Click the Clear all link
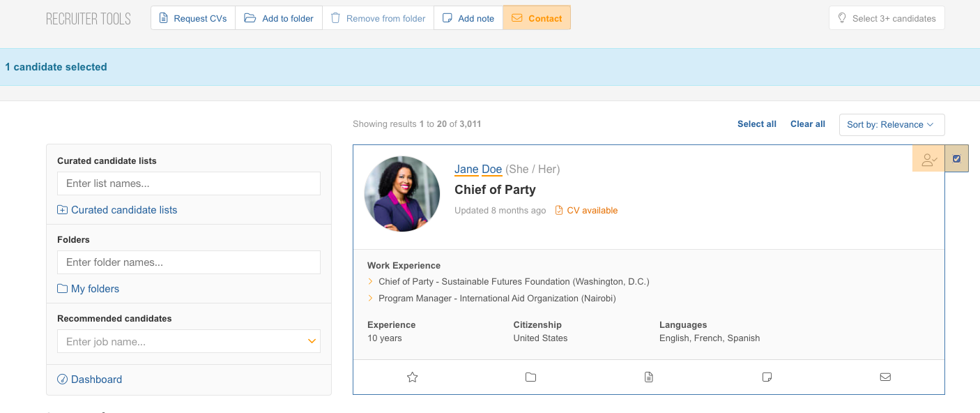Viewport: 980px width, 413px height. point(808,124)
